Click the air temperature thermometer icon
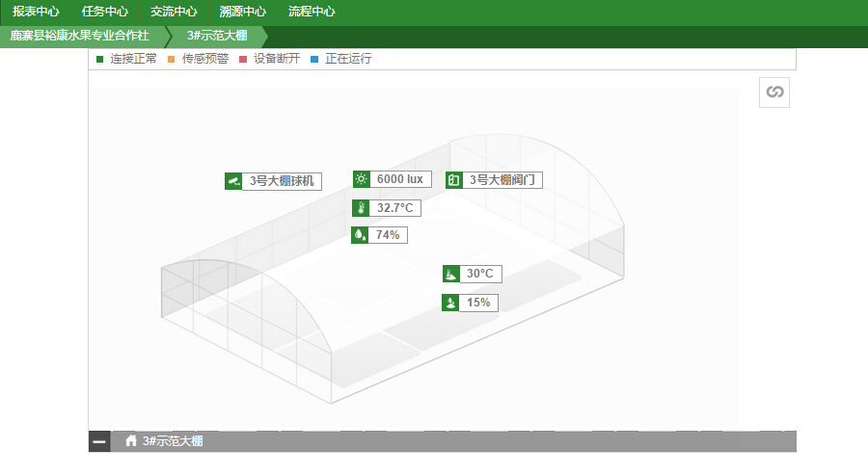 (x=361, y=208)
